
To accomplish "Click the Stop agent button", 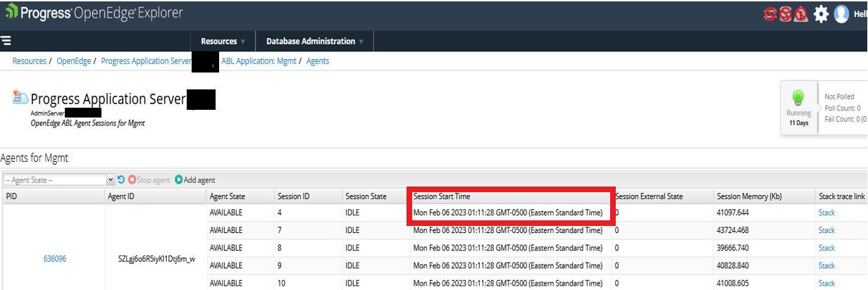I will click(x=149, y=180).
